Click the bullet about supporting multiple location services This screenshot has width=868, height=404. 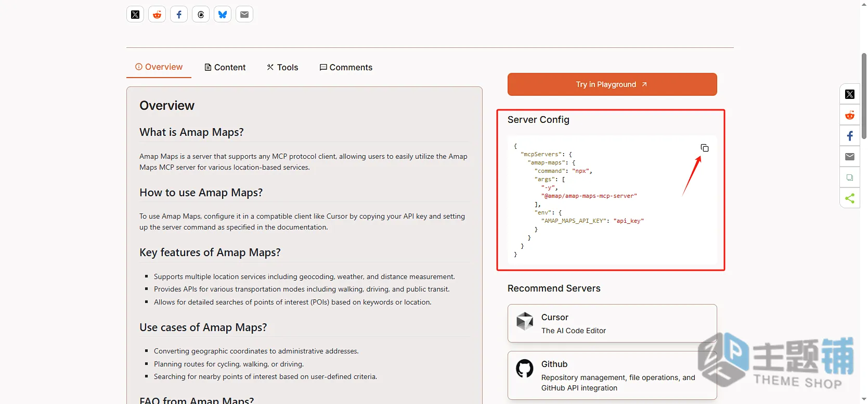pyautogui.click(x=304, y=276)
